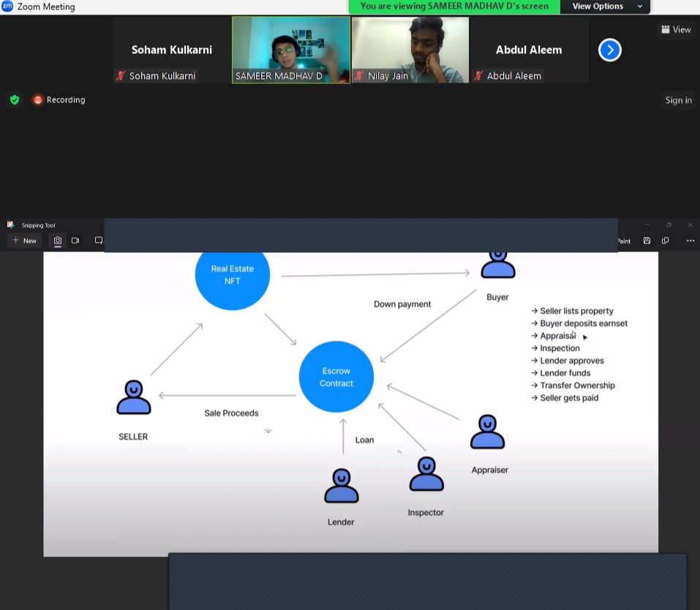700x610 pixels.
Task: Open the Snipping Tool more options menu
Action: click(690, 240)
